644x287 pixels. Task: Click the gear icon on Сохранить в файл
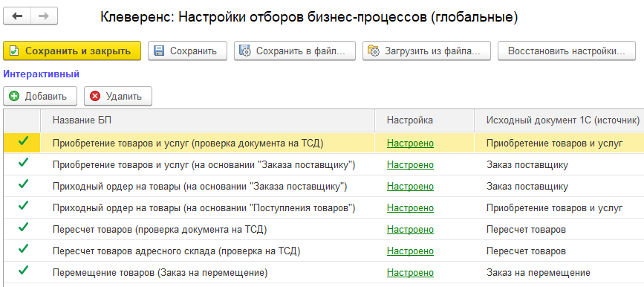coord(245,51)
